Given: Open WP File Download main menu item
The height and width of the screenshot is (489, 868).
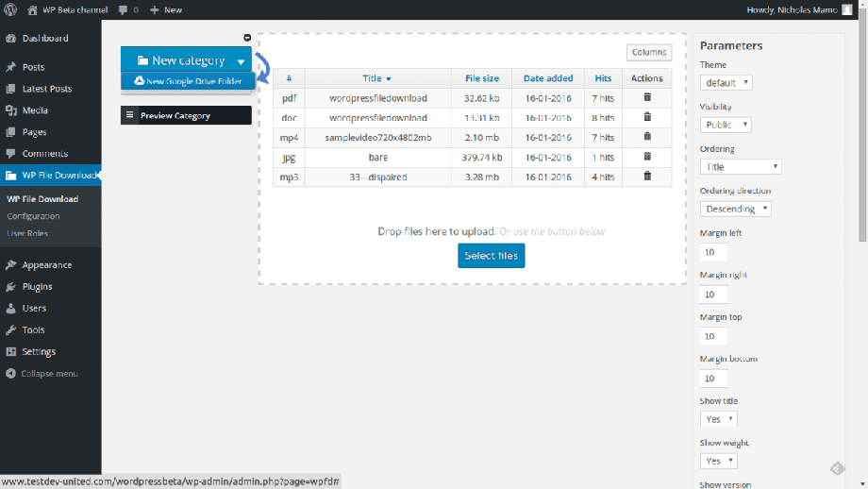Looking at the screenshot, I should [50, 176].
